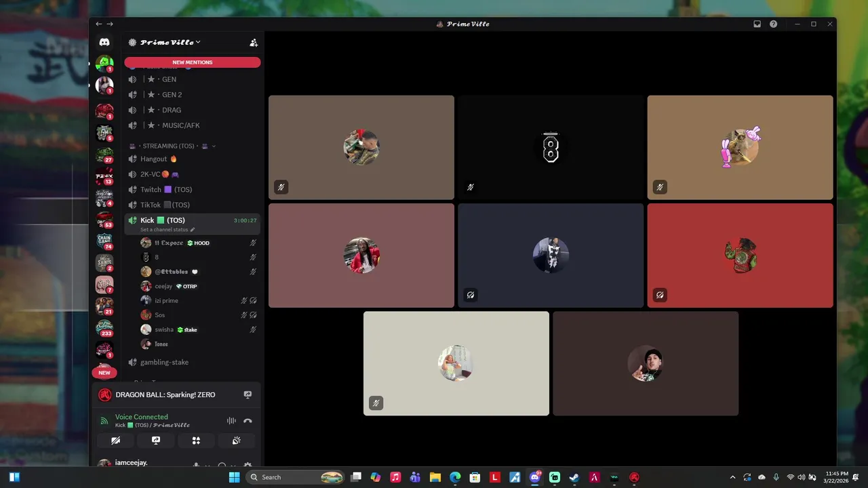Screen dimensions: 868x488
Task: Go back using title bar left arrow
Action: [x=99, y=24]
